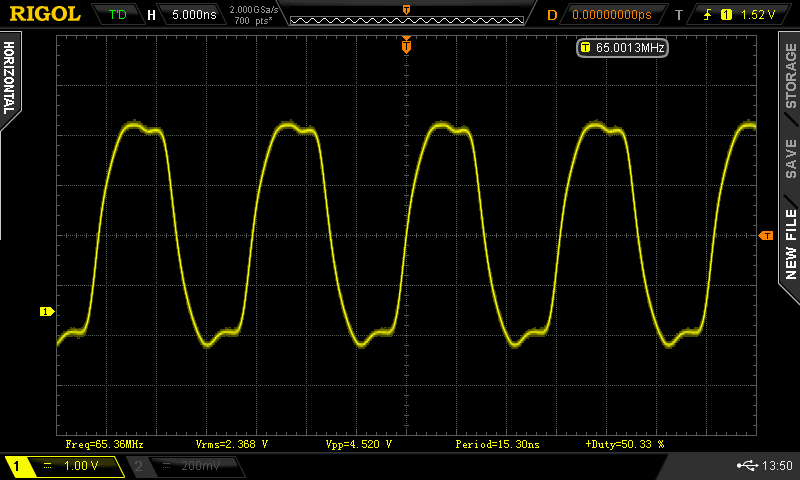Select the SAVE menu item
The image size is (800, 480).
[790, 158]
